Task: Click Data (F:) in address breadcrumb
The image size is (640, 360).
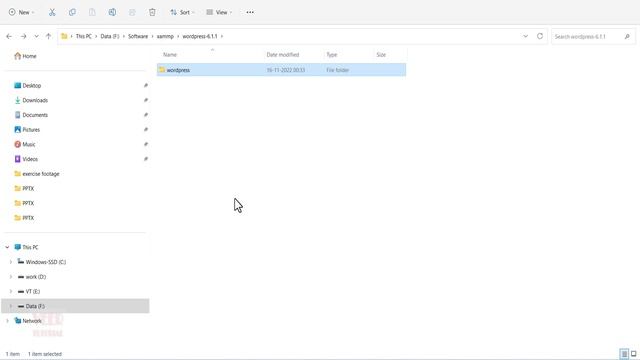Action: click(110, 36)
